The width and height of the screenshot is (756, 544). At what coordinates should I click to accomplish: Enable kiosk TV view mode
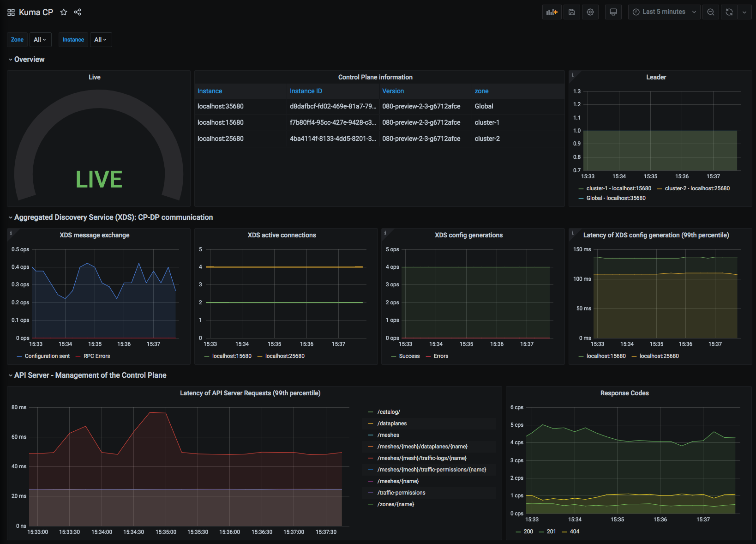coord(613,12)
